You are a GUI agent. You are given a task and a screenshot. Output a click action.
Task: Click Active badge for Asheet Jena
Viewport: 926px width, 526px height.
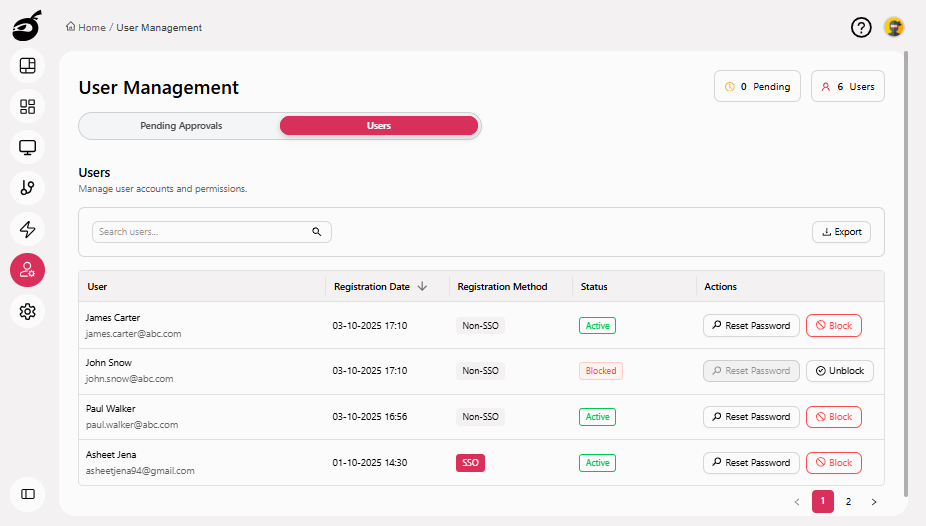tap(597, 463)
